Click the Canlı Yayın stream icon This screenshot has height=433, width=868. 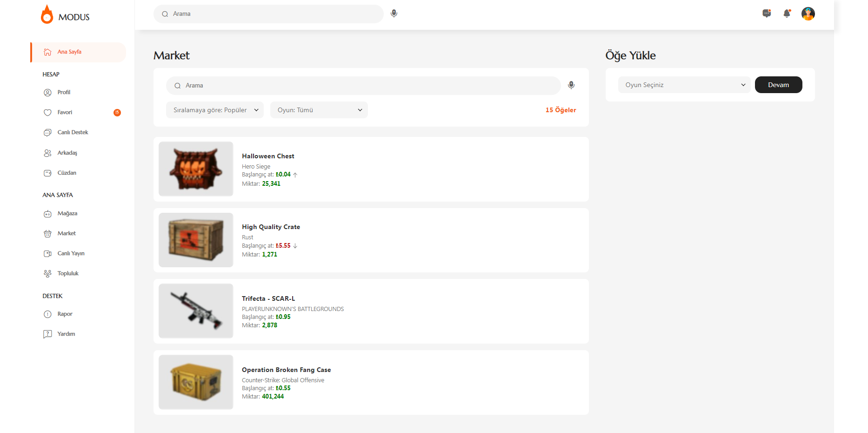pos(47,254)
